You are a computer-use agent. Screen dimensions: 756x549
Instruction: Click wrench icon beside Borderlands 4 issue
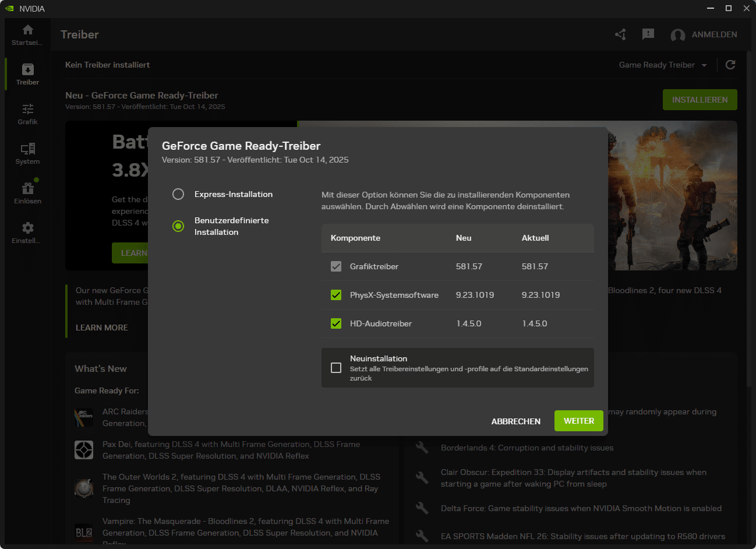click(422, 448)
